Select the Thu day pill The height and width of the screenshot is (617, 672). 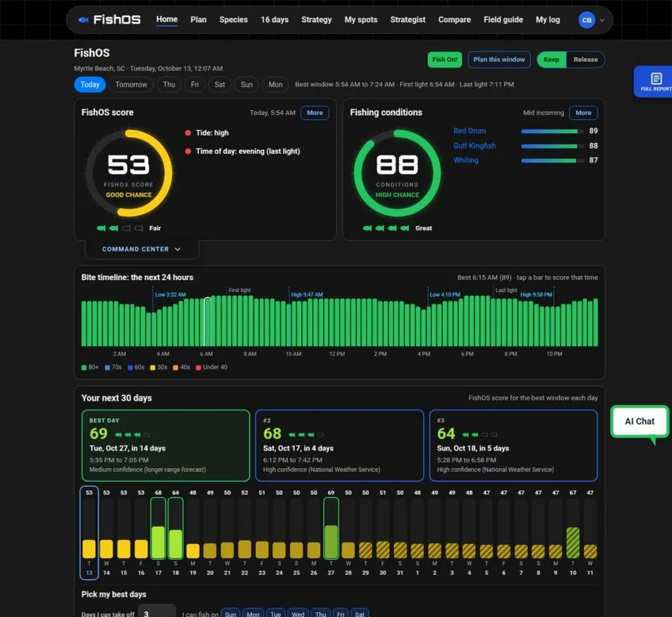[x=169, y=85]
